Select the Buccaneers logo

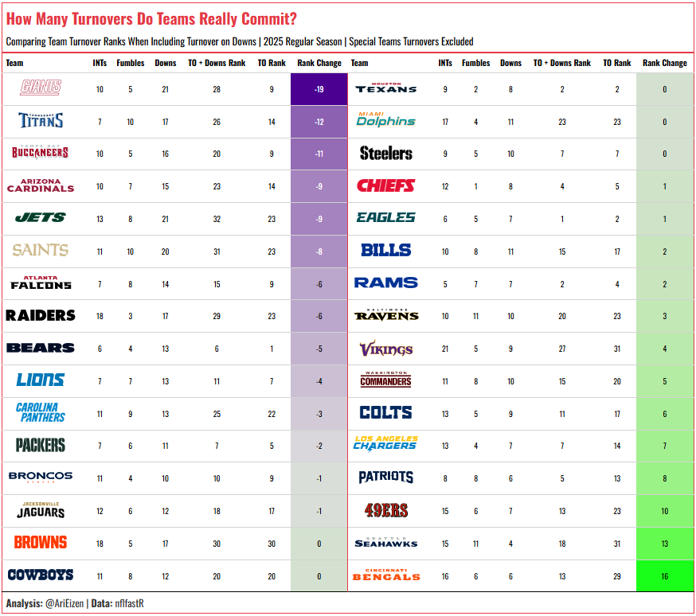(41, 152)
